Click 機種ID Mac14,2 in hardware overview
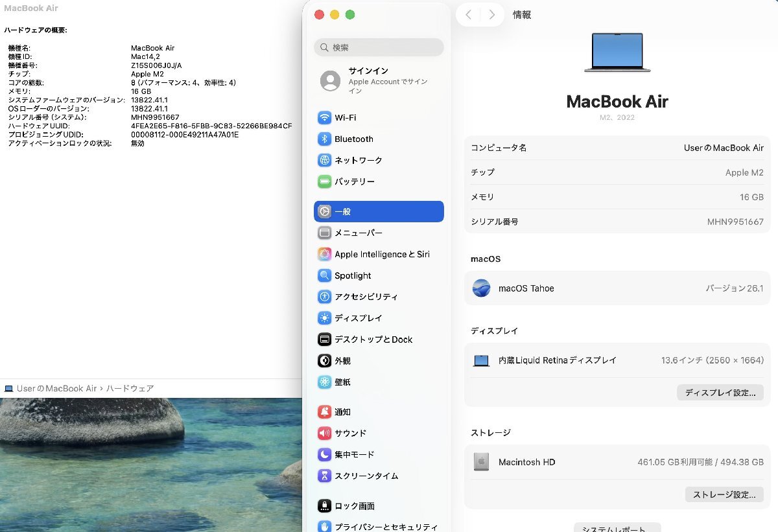 (x=145, y=56)
